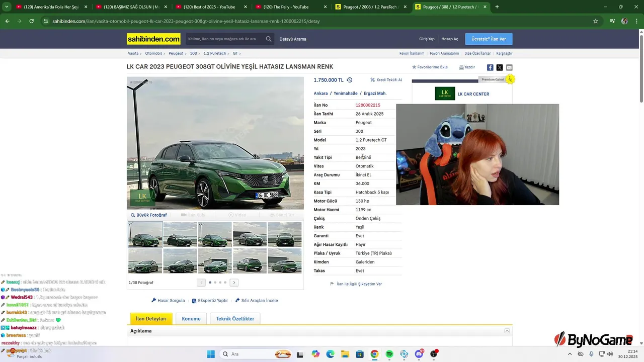Click Ücretsiz İlan Ver button
The height and width of the screenshot is (362, 644).
point(489,39)
